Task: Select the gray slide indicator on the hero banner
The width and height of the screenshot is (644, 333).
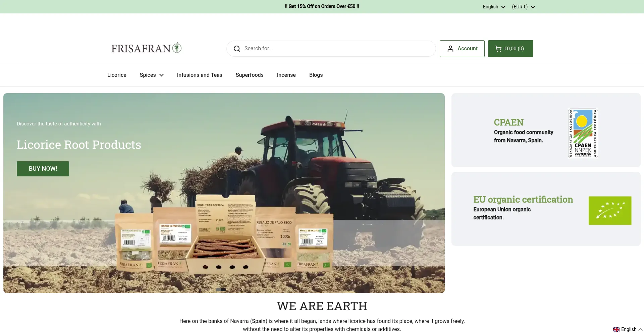Action: [x=218, y=289]
